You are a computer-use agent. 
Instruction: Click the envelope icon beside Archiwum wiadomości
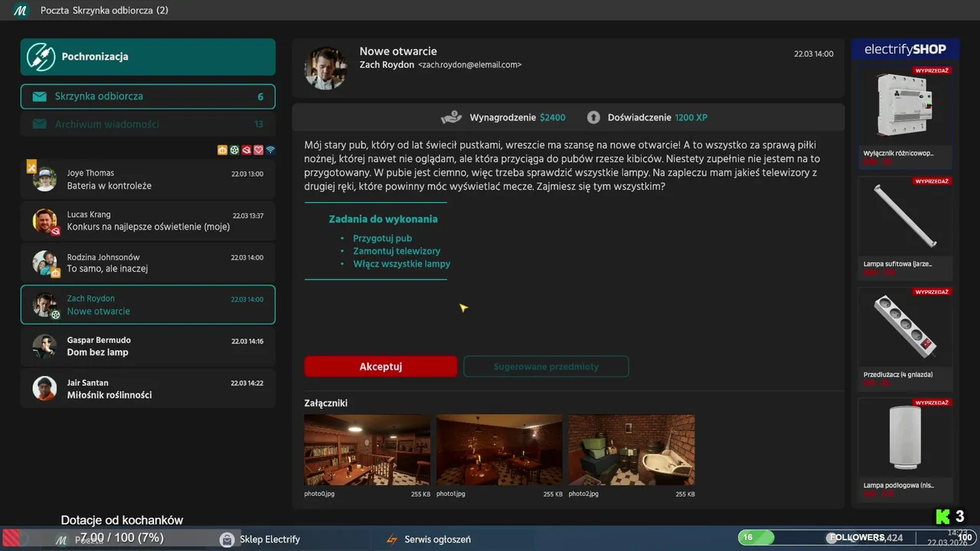click(x=39, y=124)
